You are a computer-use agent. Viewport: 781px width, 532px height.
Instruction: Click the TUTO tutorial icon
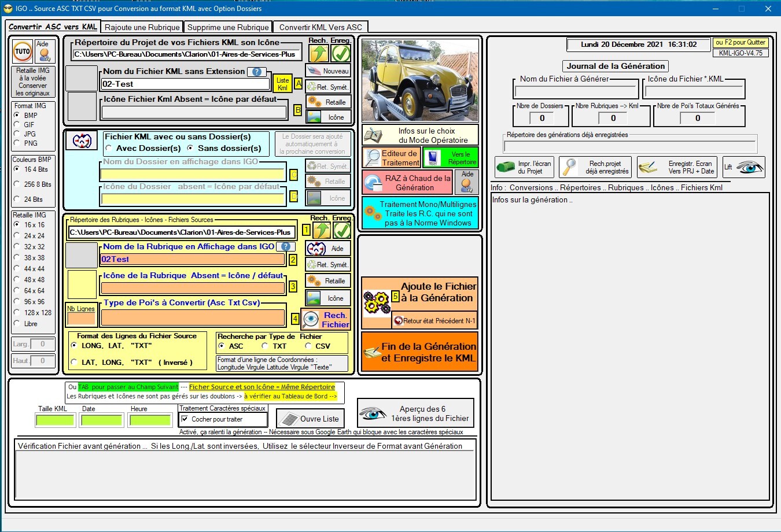point(23,51)
